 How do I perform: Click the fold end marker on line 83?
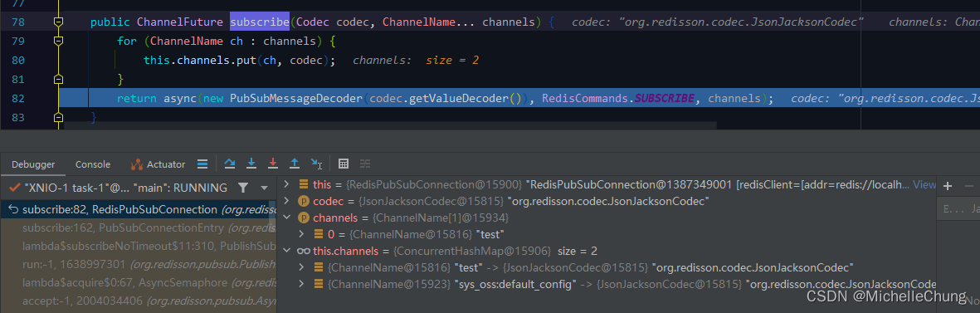click(x=58, y=117)
